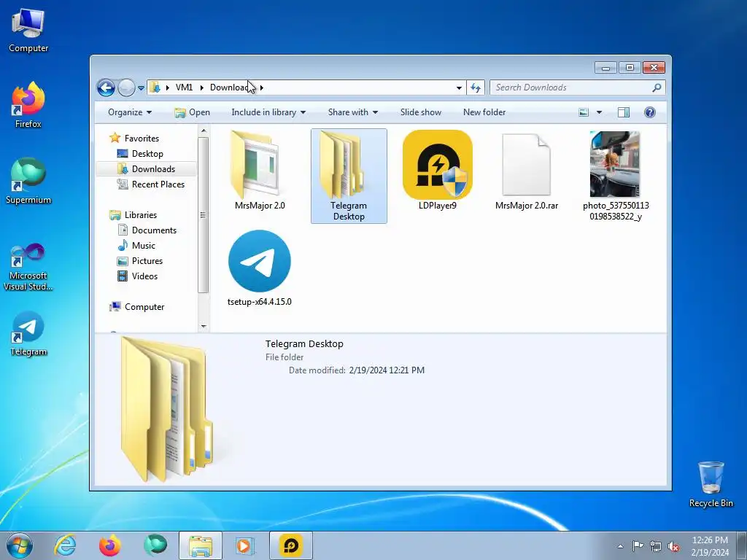Select the photo_5375501130198538522_y thumbnail
The image size is (747, 560).
[x=615, y=164]
